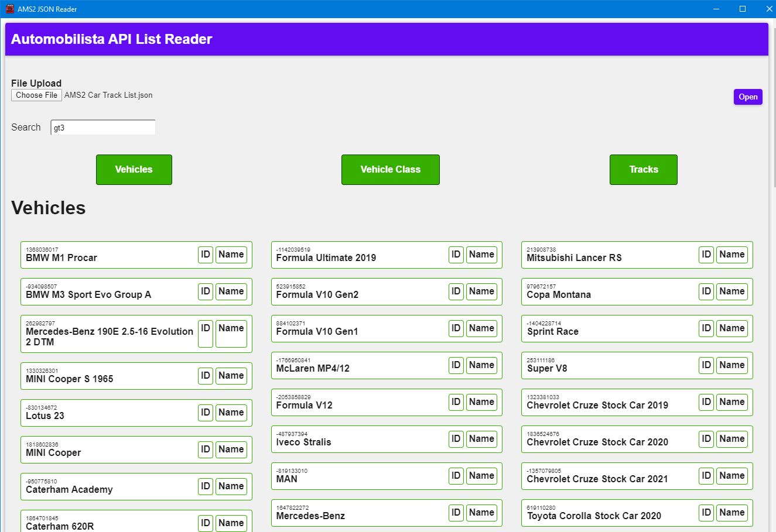Image resolution: width=776 pixels, height=532 pixels.
Task: Click Name button for MAN
Action: (482, 476)
